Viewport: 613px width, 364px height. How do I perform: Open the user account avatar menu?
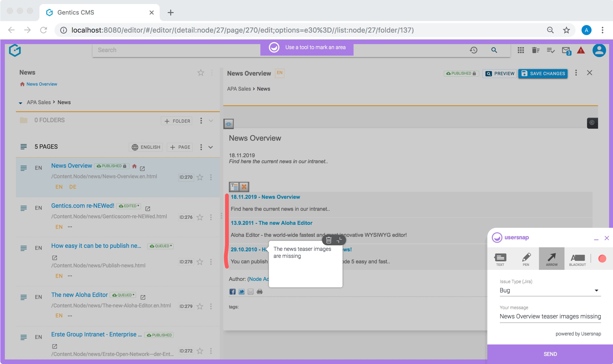(x=599, y=50)
